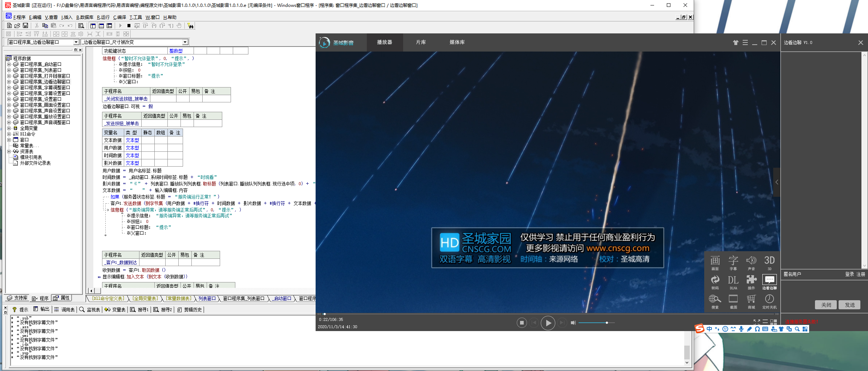
Task: Take a screenshot with 截图 icon
Action: tap(733, 301)
